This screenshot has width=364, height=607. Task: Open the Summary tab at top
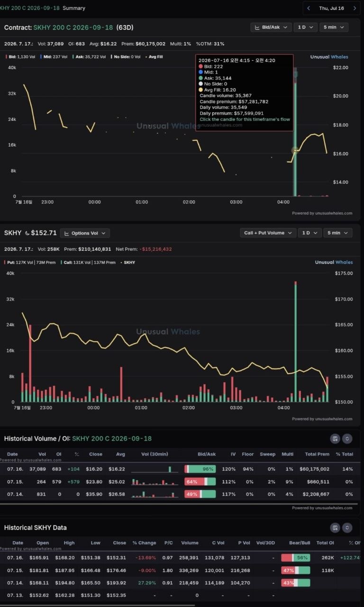pyautogui.click(x=74, y=8)
